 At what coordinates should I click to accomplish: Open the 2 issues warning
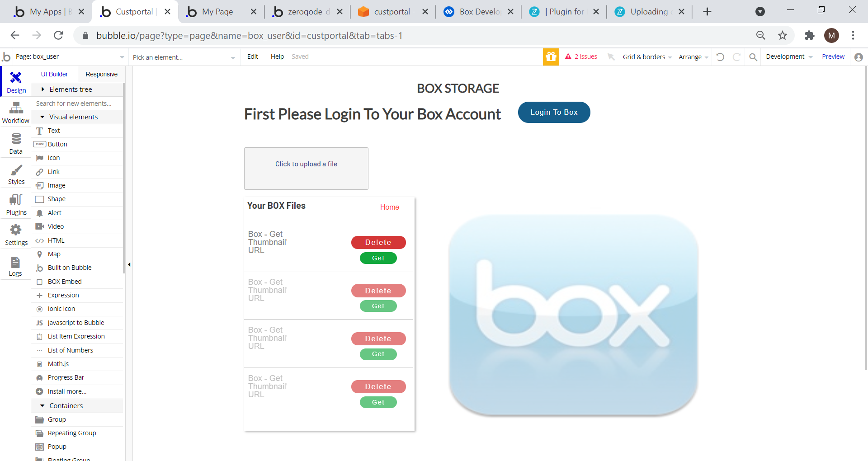(581, 56)
